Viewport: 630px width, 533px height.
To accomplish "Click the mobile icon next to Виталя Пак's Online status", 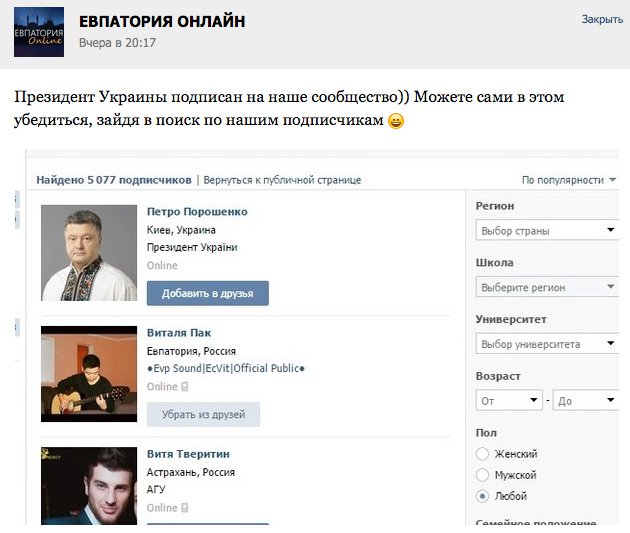I will click(185, 387).
